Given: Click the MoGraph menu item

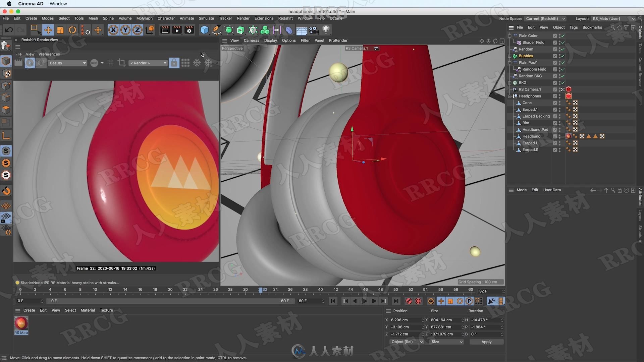Looking at the screenshot, I should pos(144,18).
